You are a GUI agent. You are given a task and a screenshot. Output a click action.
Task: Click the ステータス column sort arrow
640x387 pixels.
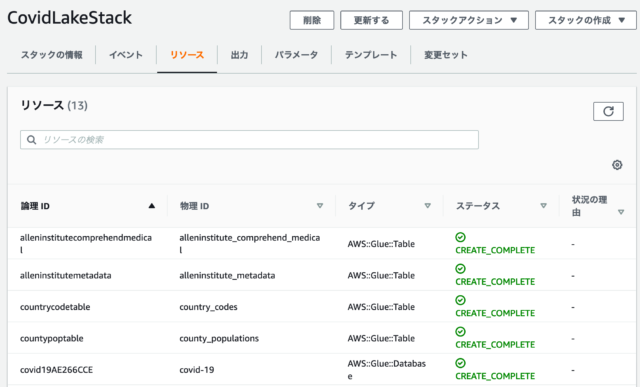544,206
